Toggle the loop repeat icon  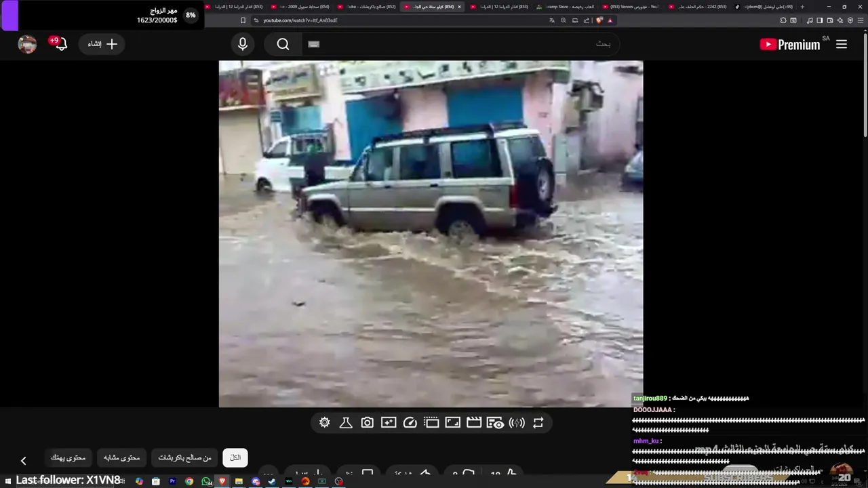click(538, 423)
